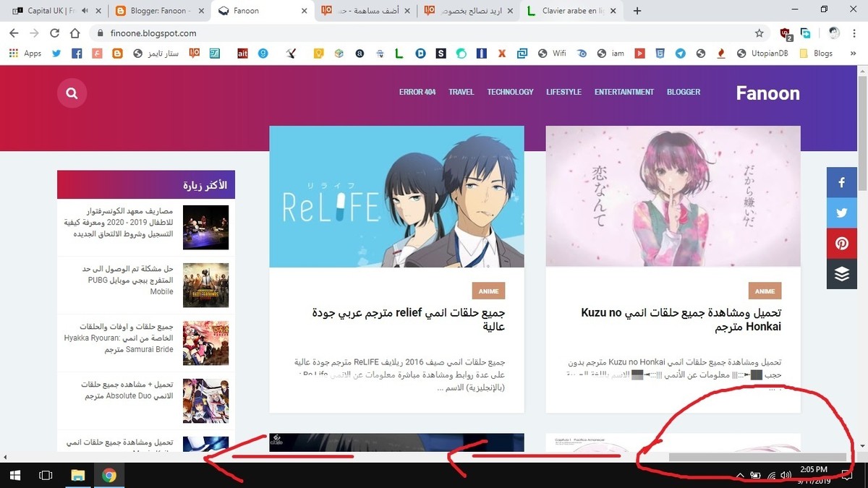Open the Apps shortcut in bookmarks bar
868x488 pixels.
click(x=25, y=53)
